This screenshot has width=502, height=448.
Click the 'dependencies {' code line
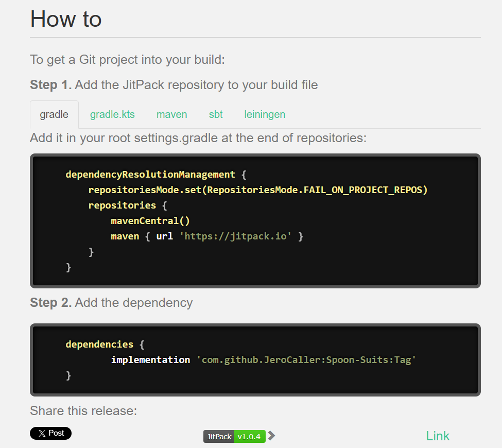[105, 344]
